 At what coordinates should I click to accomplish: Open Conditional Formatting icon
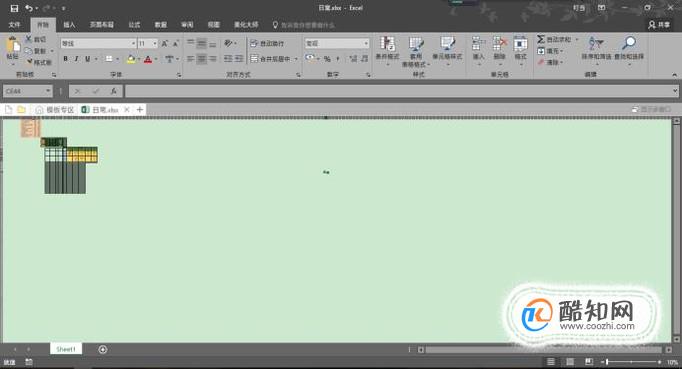(x=387, y=44)
